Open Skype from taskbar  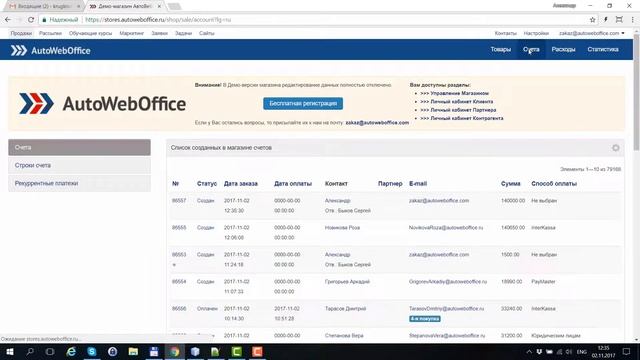[92, 351]
